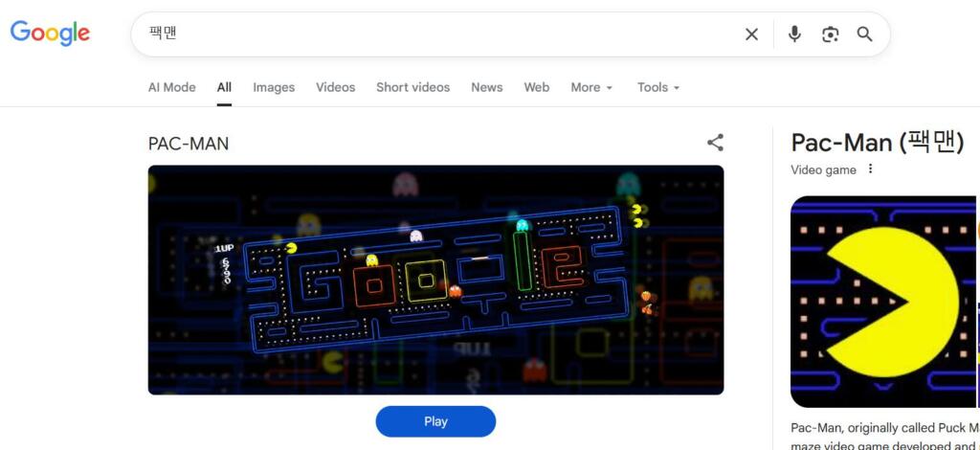Screen dimensions: 980x450
Task: Clear the search box text
Action: (751, 34)
